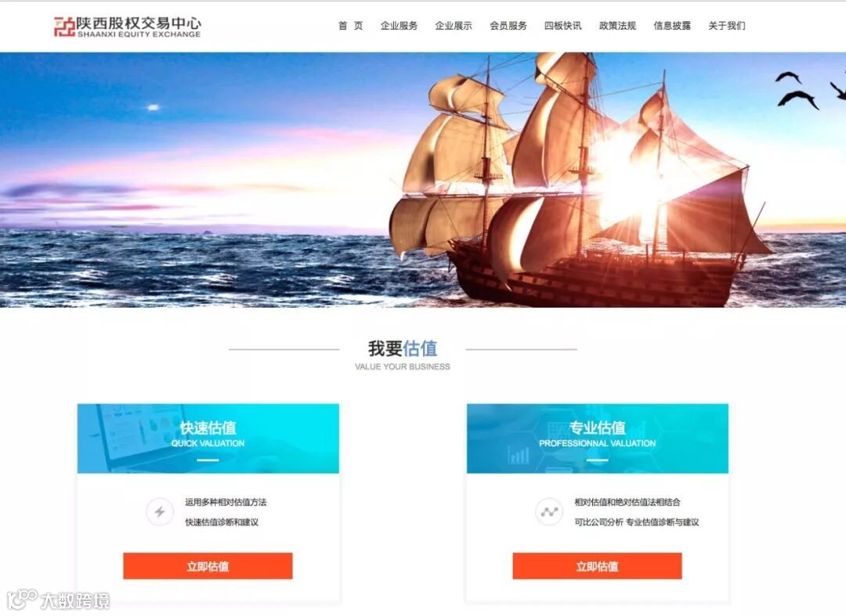This screenshot has width=846, height=616.
Task: Click the line chart professional valuation icon
Action: tap(549, 511)
